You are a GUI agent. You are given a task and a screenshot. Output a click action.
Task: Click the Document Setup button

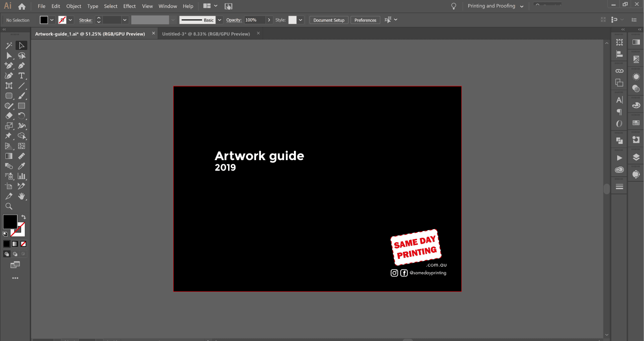click(x=329, y=20)
